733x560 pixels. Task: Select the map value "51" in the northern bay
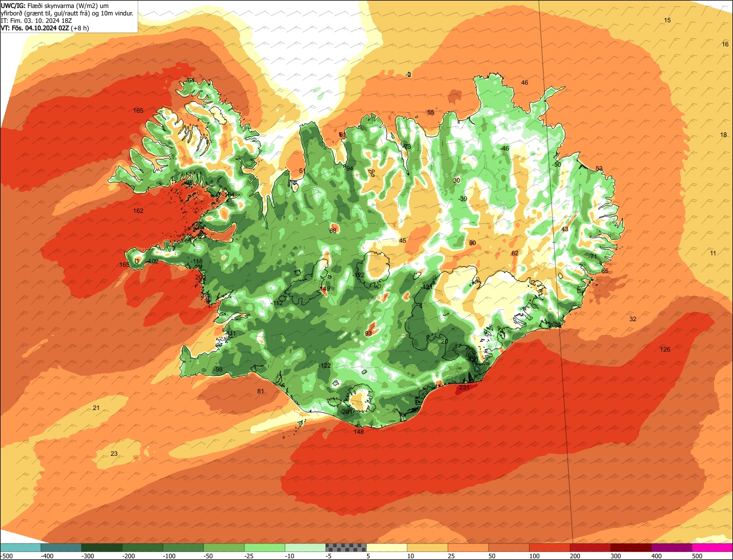(x=302, y=171)
